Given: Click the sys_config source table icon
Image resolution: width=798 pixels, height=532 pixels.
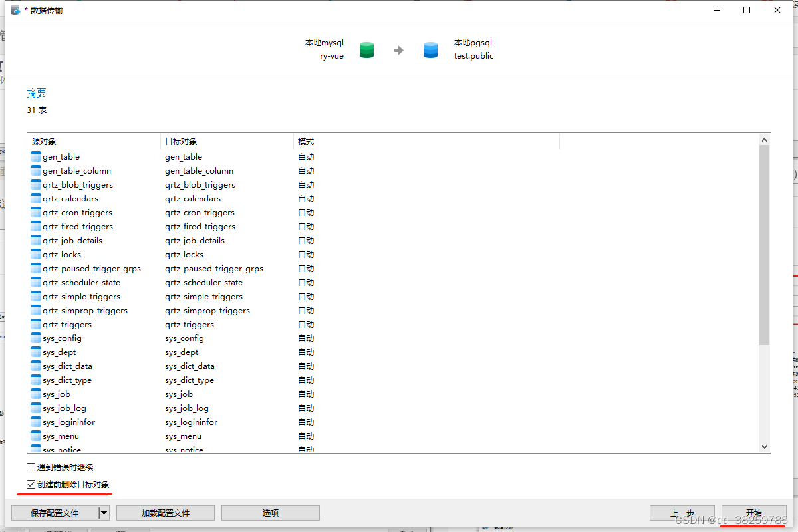Looking at the screenshot, I should [36, 338].
